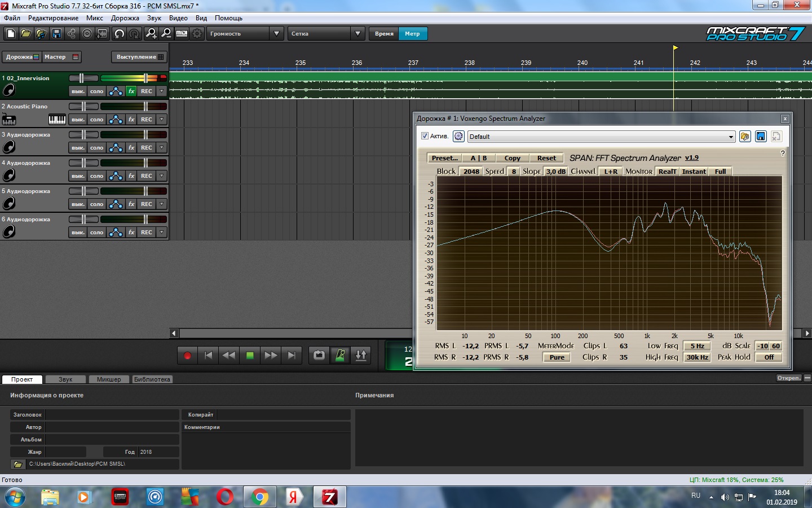Open the Дорожка menu in menu bar
The width and height of the screenshot is (812, 508).
(125, 18)
